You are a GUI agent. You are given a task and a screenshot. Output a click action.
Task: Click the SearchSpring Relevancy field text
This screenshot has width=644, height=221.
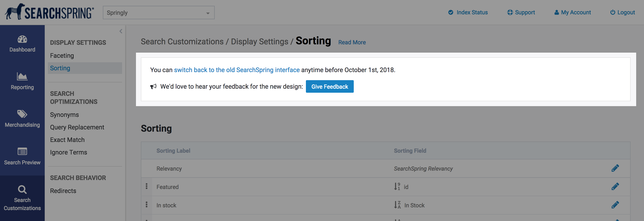423,169
